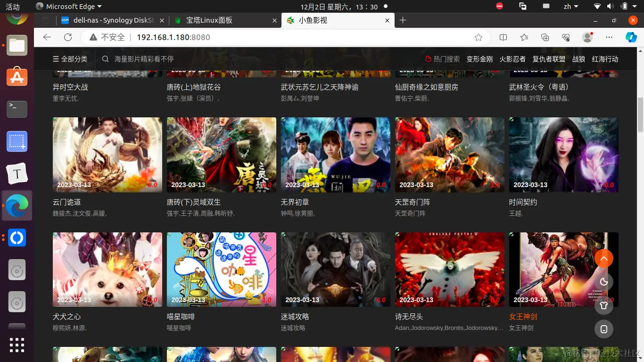Click the floating mobile phone icon
This screenshot has height=362, width=644.
click(x=604, y=329)
